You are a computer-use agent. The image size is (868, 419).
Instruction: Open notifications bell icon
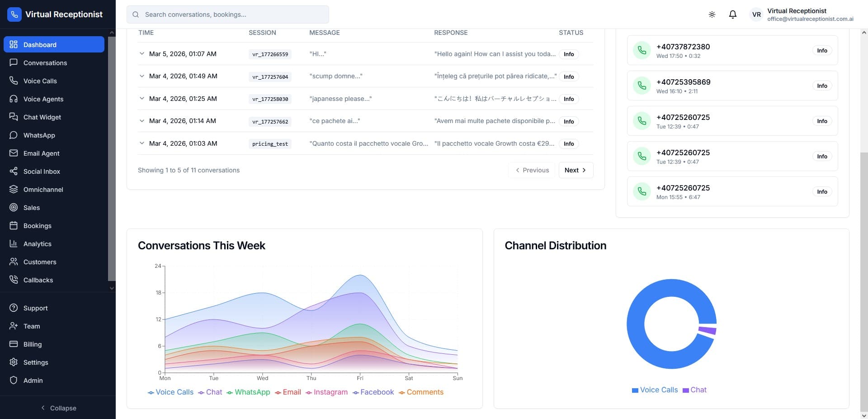[732, 14]
